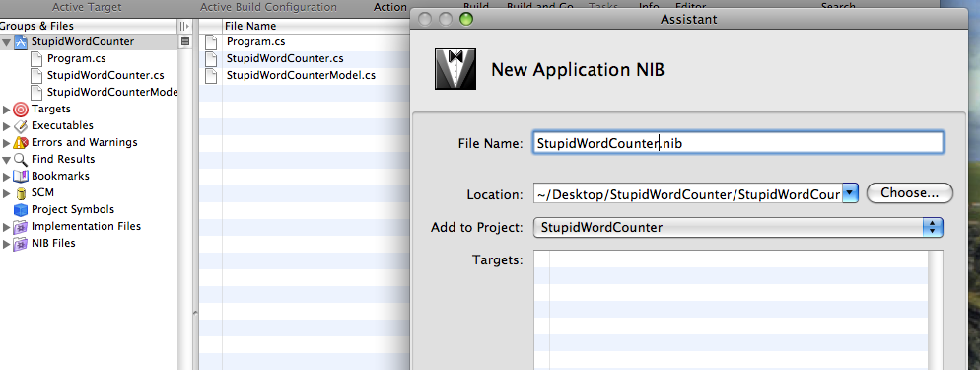
Task: Collapse the Find Results group
Action: coord(6,160)
